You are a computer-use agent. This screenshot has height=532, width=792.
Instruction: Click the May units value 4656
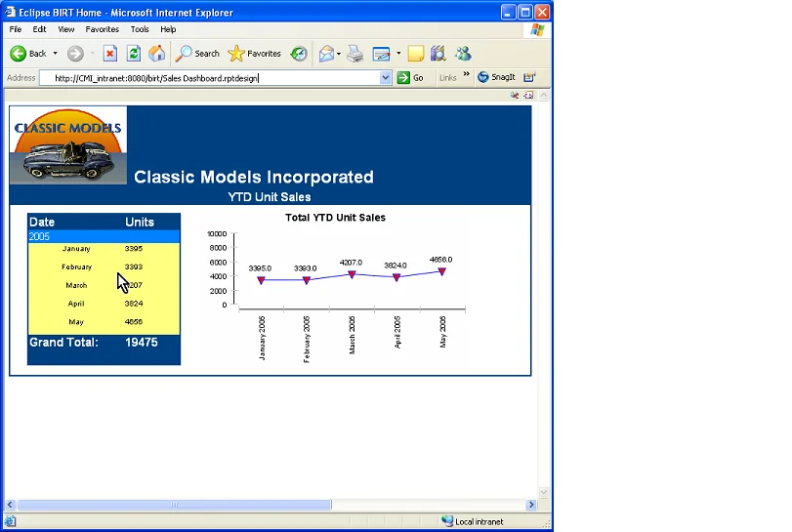134,321
